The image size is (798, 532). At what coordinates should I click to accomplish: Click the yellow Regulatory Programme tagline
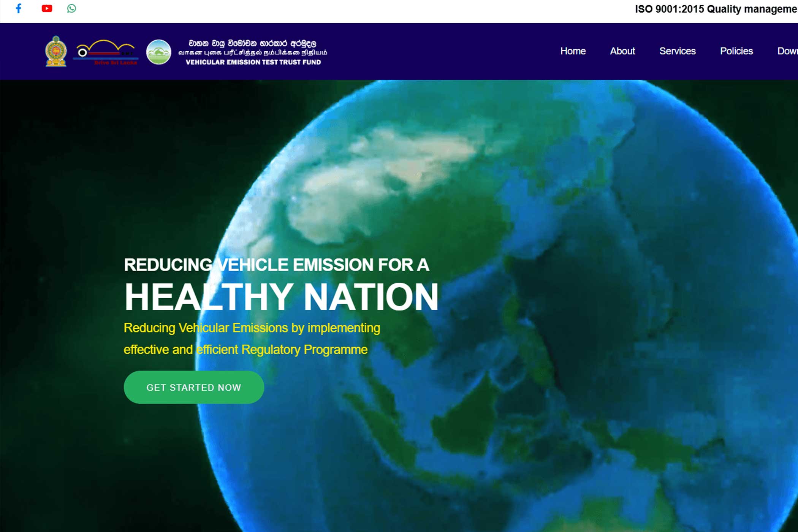pyautogui.click(x=252, y=339)
